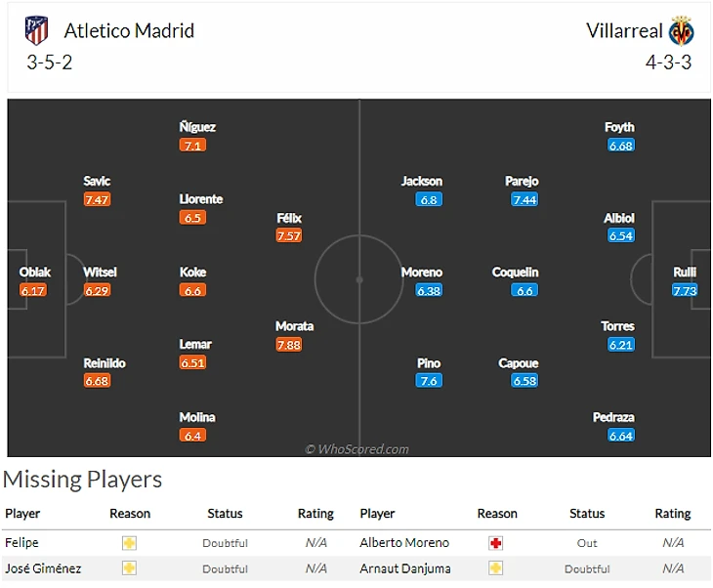The width and height of the screenshot is (713, 588).
Task: Open Parejo's player profile
Action: tap(522, 182)
